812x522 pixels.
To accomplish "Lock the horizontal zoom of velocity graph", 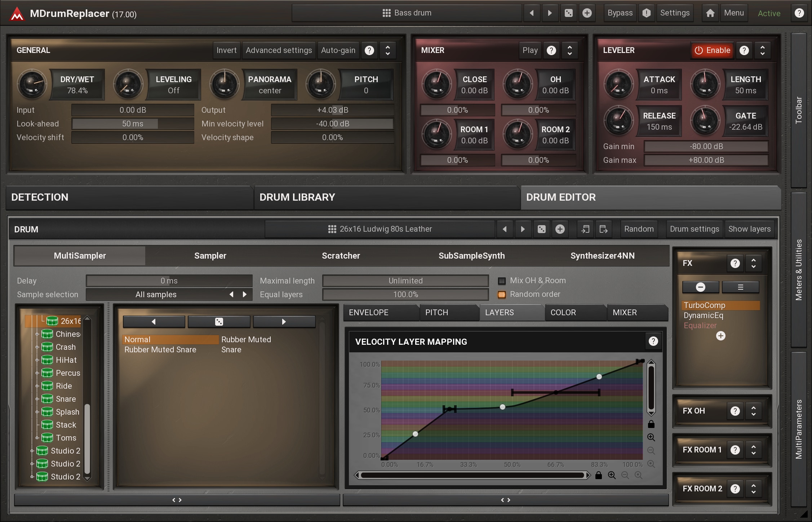I will coord(599,475).
